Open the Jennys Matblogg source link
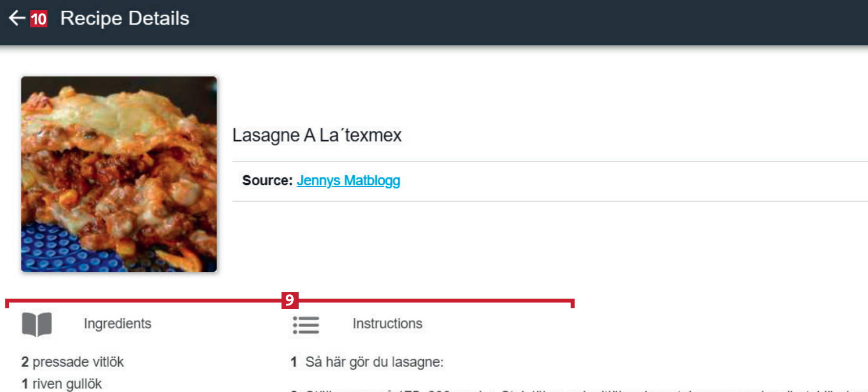Viewport: 868px width, 392px height. coord(348,180)
